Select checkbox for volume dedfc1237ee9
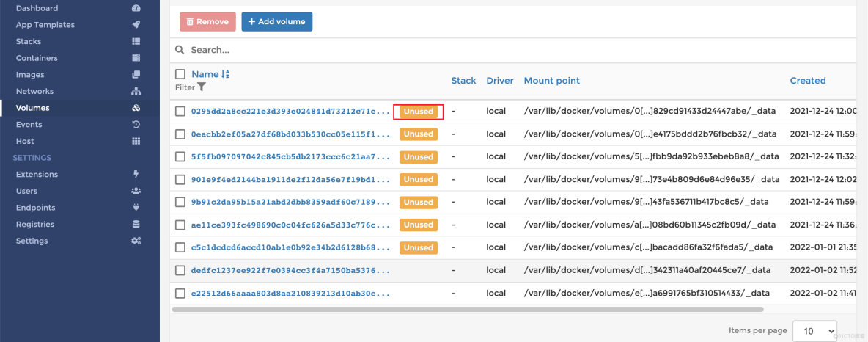 [x=180, y=271]
